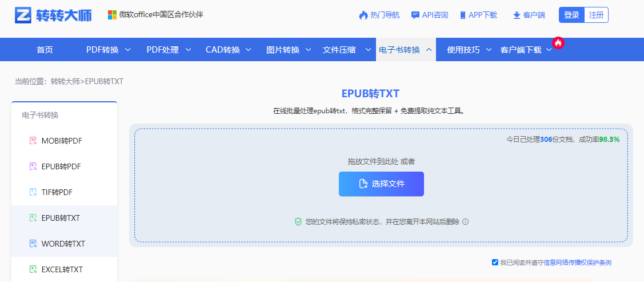Click the file icon inside 选择文件 button
This screenshot has width=644, height=282.
coord(363,184)
